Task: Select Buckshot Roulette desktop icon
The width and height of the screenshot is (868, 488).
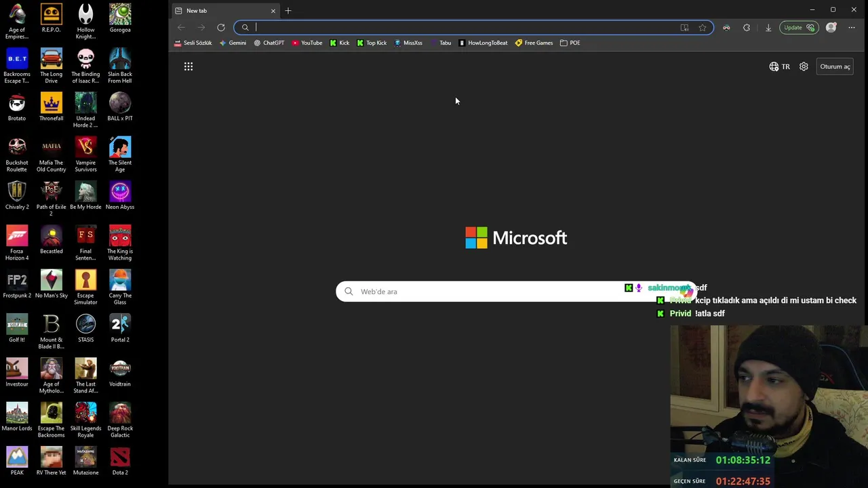Action: click(17, 155)
